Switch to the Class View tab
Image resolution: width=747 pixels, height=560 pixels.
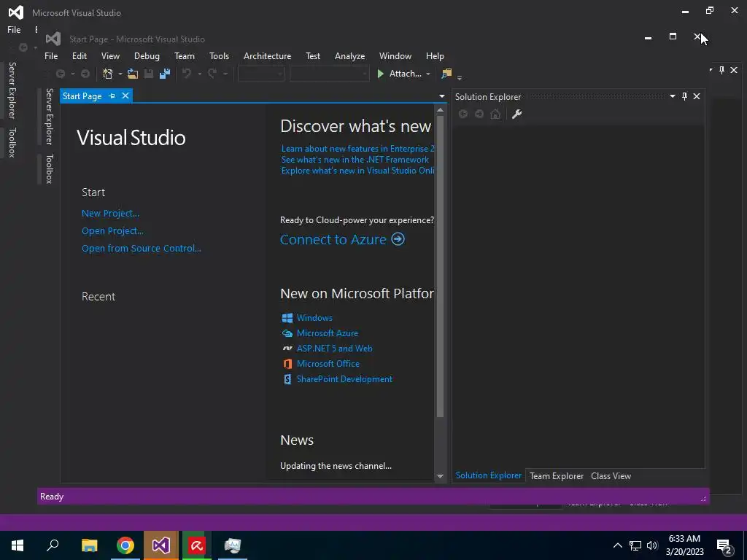coord(611,475)
